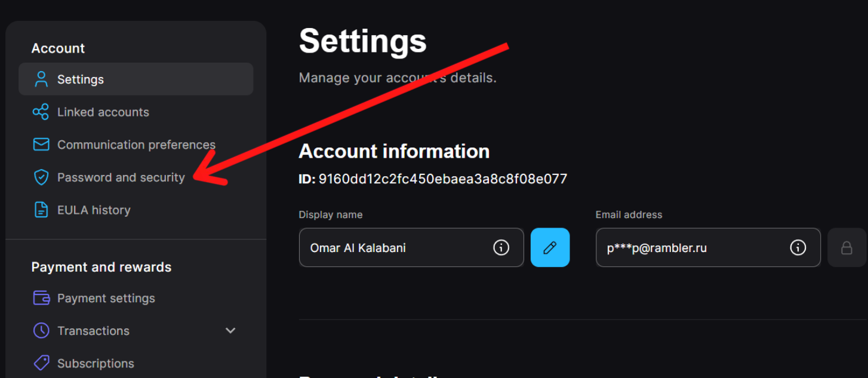Expand the Transactions chevron
This screenshot has height=378, width=868.
tap(230, 331)
